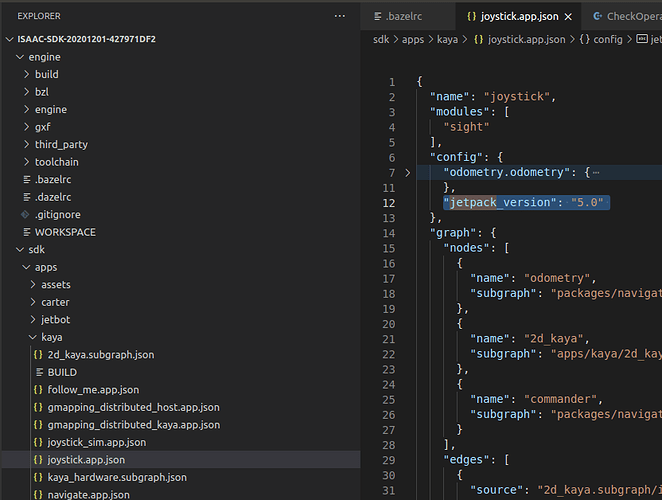Click the EXPLORER panel title

pos(39,16)
